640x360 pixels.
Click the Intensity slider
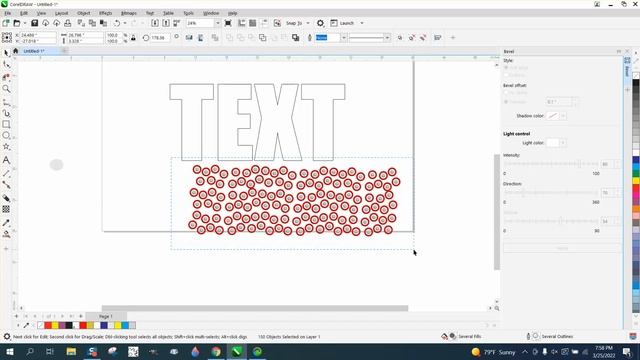click(x=551, y=164)
